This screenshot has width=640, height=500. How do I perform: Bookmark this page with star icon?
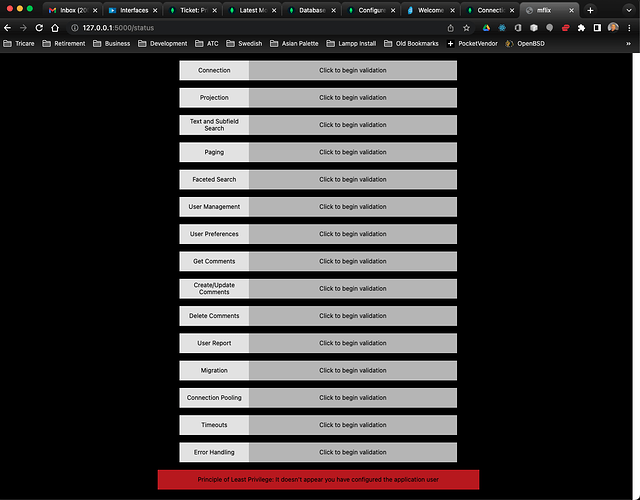click(x=467, y=28)
